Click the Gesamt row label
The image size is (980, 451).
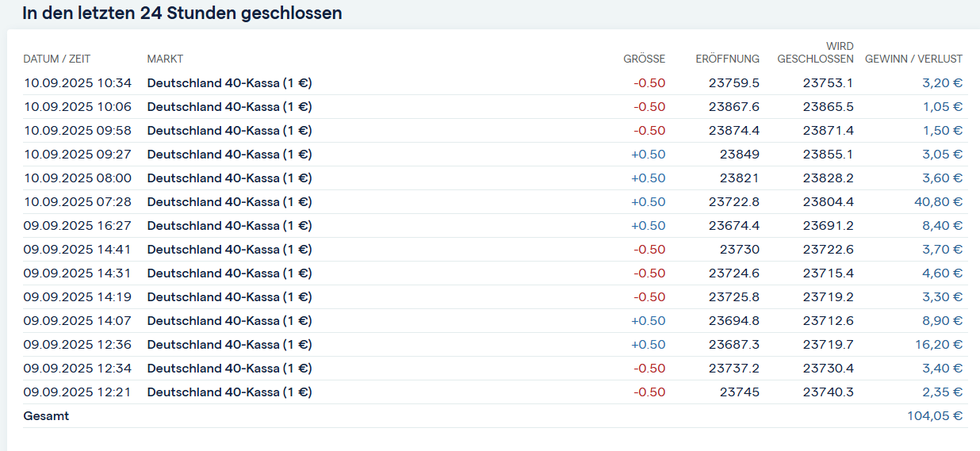[46, 415]
